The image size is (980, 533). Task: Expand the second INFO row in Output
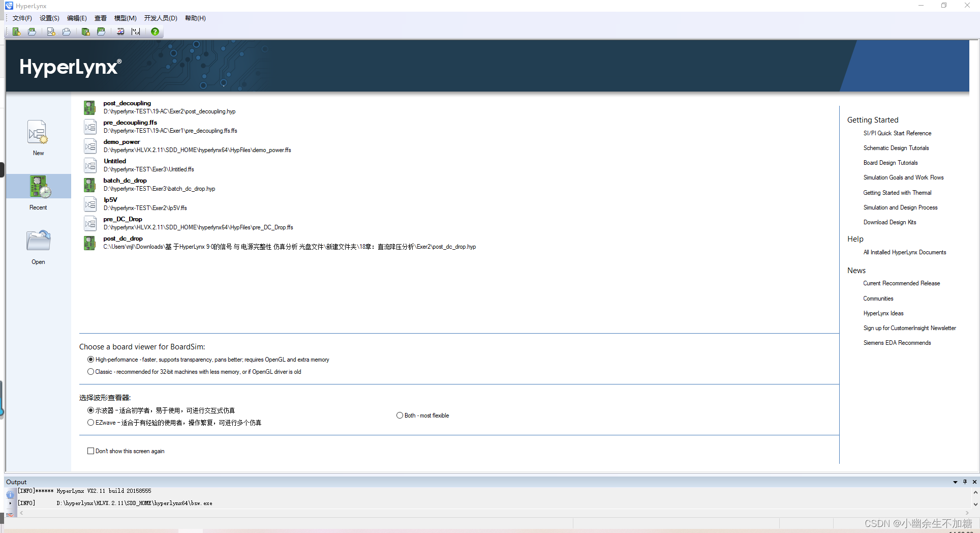point(10,503)
